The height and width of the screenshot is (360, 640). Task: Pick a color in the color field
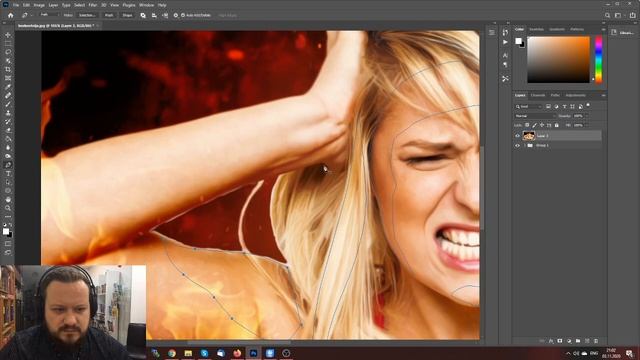pyautogui.click(x=558, y=60)
